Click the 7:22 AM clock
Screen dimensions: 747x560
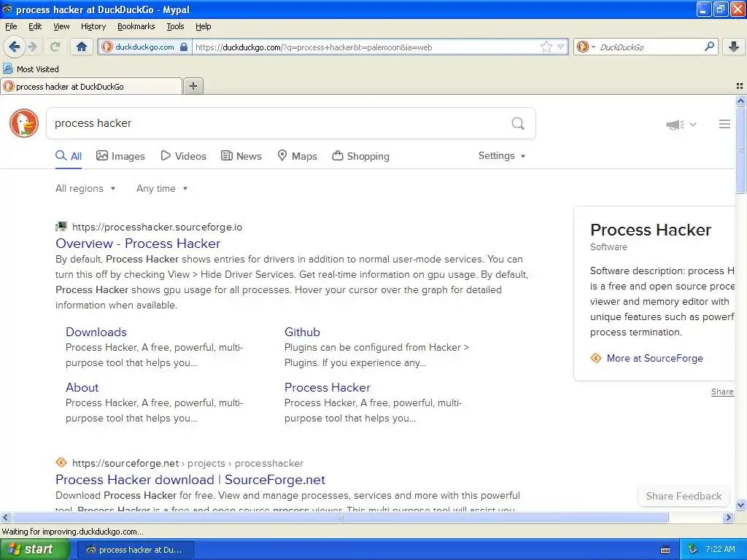pyautogui.click(x=720, y=549)
